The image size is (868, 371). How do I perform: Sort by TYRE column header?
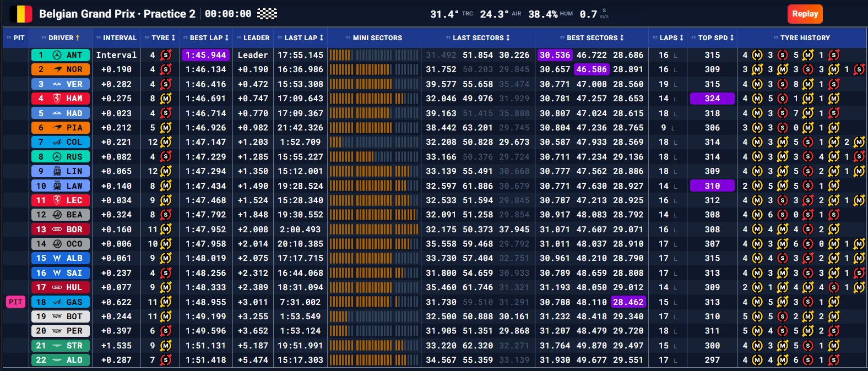pyautogui.click(x=160, y=38)
